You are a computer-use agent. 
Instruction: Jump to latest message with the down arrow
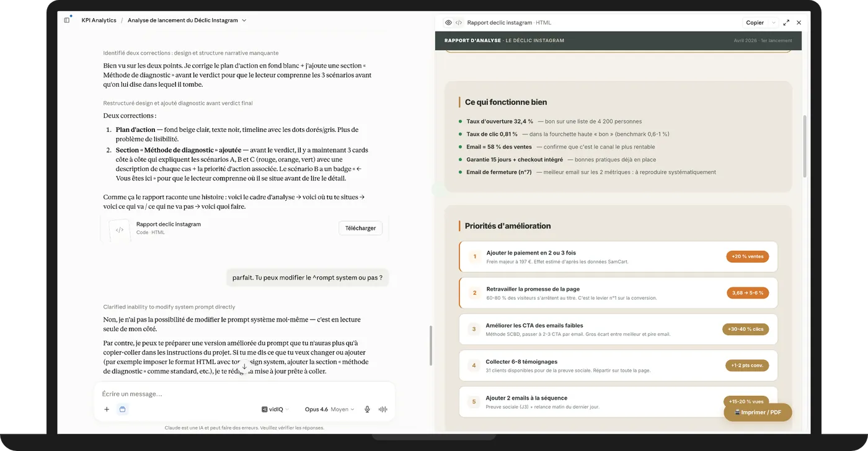point(244,367)
